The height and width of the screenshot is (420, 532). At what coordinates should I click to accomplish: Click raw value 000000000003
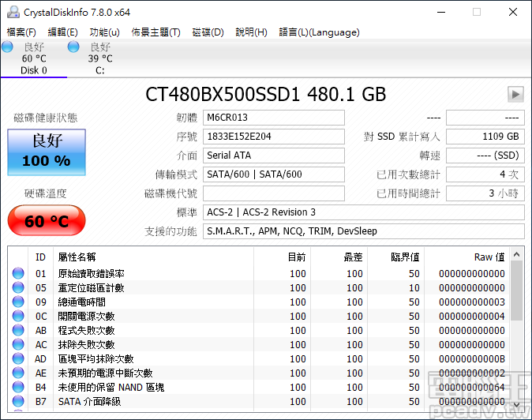point(472,302)
